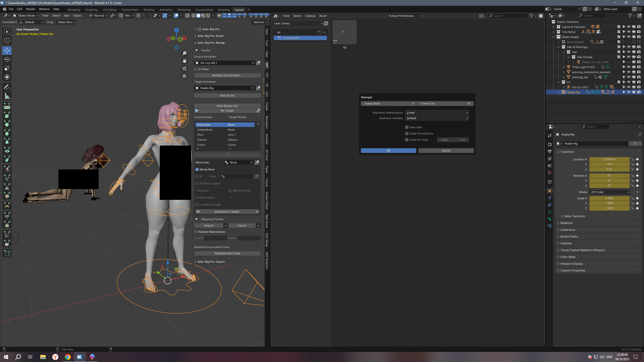Click the Frame End value field

[x=446, y=104]
